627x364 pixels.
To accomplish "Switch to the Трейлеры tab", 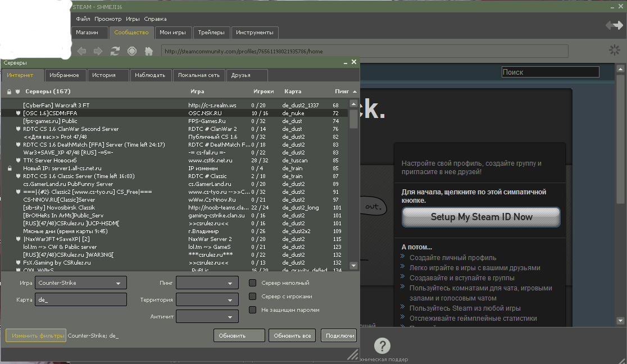I will pyautogui.click(x=211, y=33).
